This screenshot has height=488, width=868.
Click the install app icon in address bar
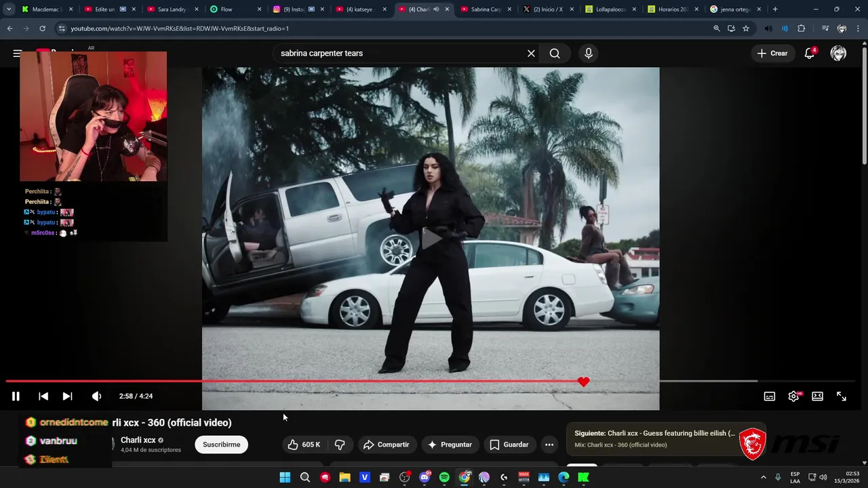(731, 28)
